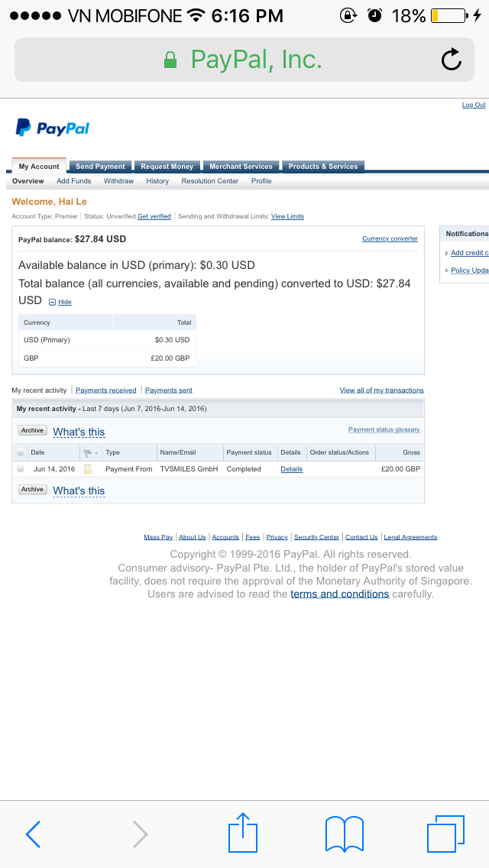The width and height of the screenshot is (489, 868).
Task: Click the Currency converter link
Action: click(390, 239)
